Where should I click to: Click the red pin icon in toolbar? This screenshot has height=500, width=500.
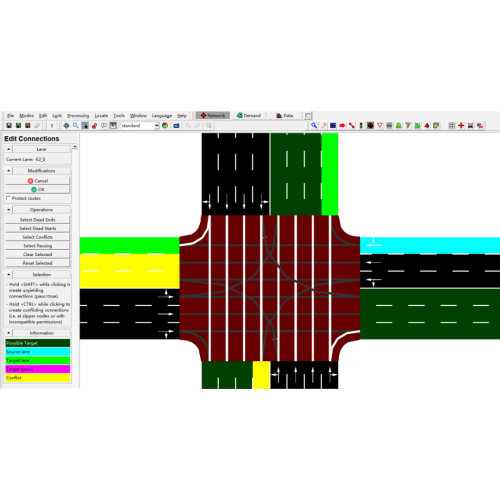point(94,125)
